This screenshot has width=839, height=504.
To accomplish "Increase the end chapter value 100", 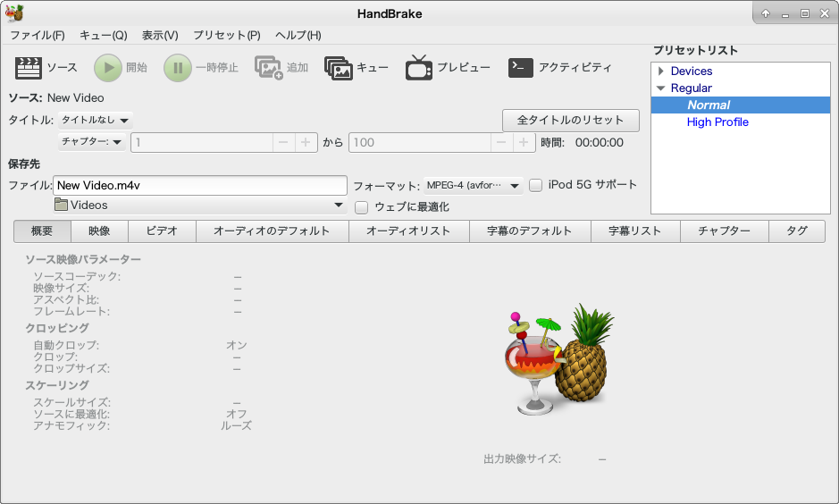I will click(524, 143).
